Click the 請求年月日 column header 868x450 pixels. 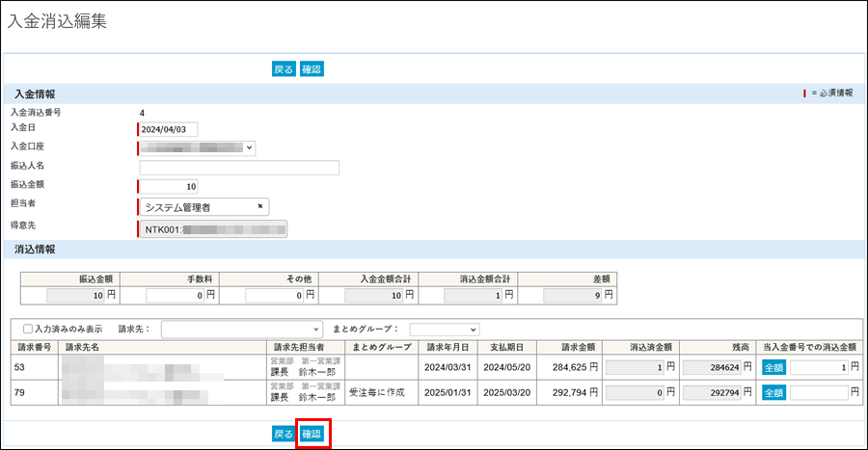pyautogui.click(x=448, y=347)
